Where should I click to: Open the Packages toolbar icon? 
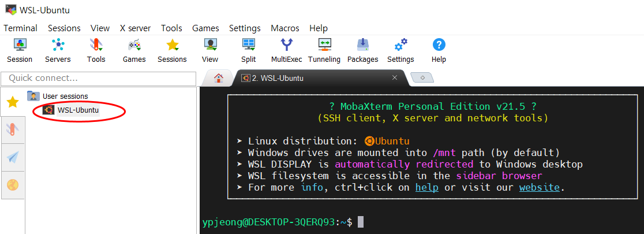[x=362, y=51]
